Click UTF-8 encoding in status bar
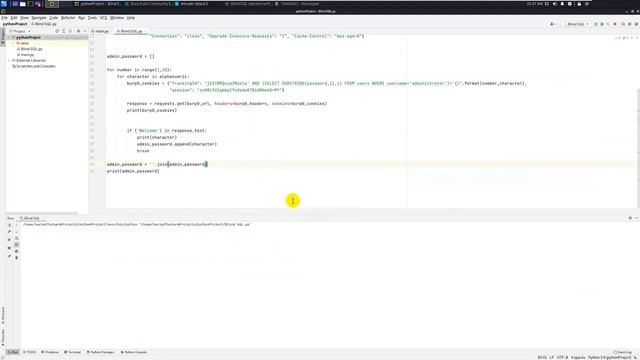 [562, 358]
